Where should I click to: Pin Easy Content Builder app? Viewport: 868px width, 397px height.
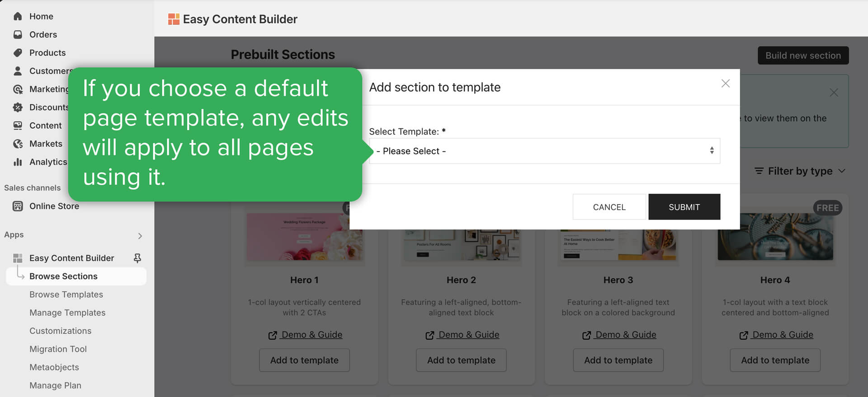click(x=137, y=258)
